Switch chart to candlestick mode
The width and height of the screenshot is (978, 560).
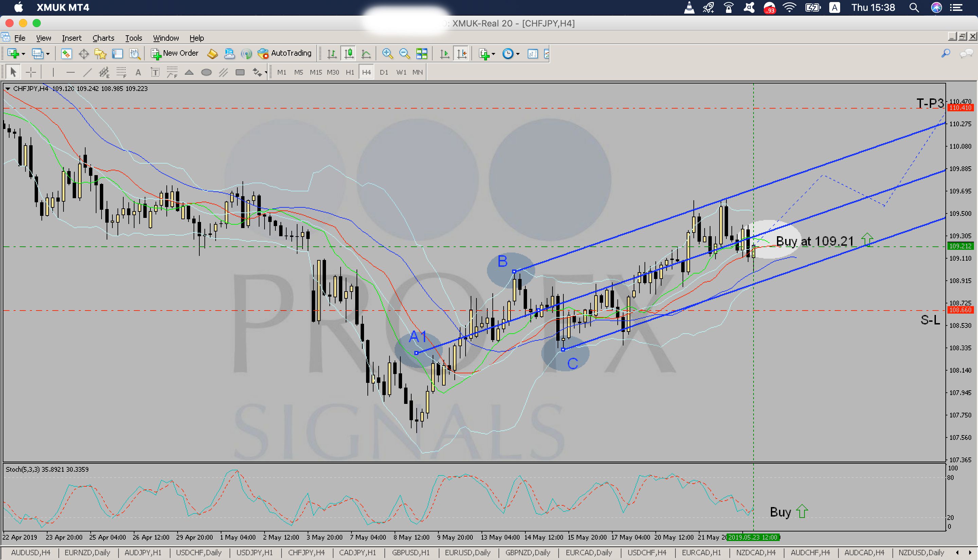coord(348,54)
